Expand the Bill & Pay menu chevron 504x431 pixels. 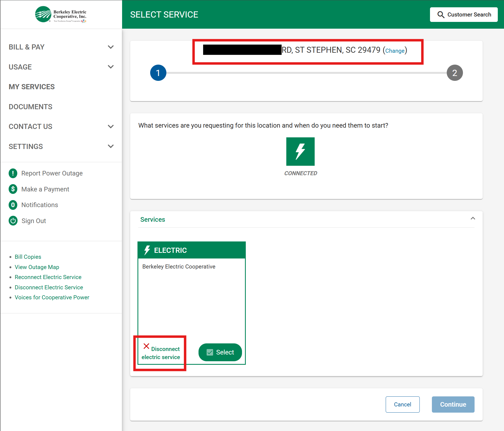click(x=111, y=47)
